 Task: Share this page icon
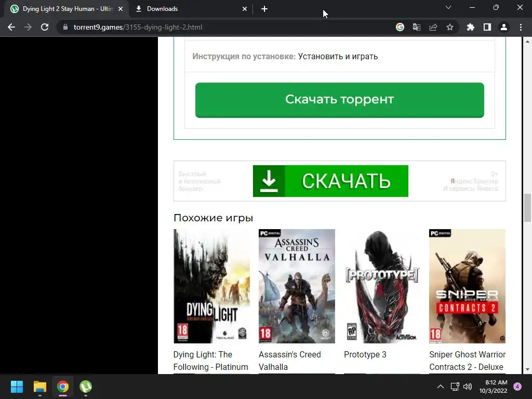pyautogui.click(x=433, y=27)
